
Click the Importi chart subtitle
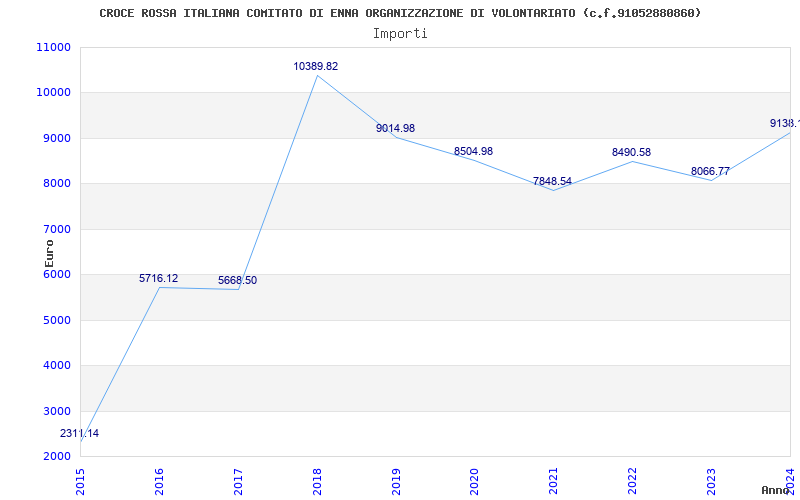tap(400, 34)
